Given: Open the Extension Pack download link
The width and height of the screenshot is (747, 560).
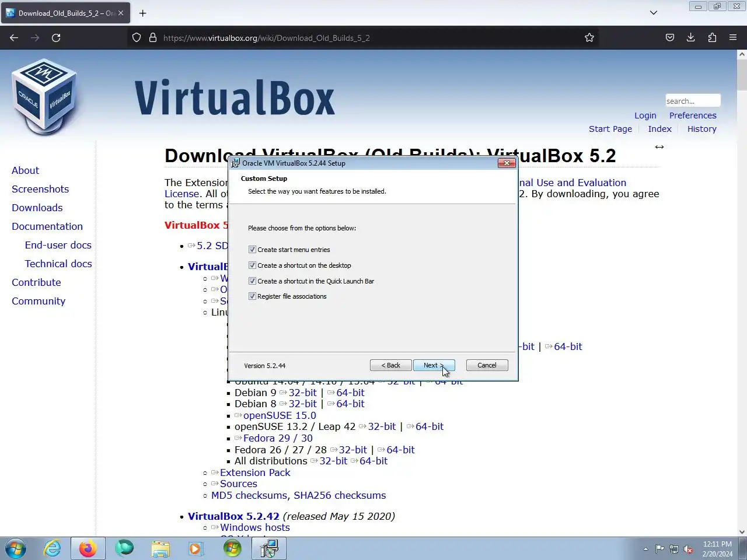Looking at the screenshot, I should pyautogui.click(x=255, y=473).
